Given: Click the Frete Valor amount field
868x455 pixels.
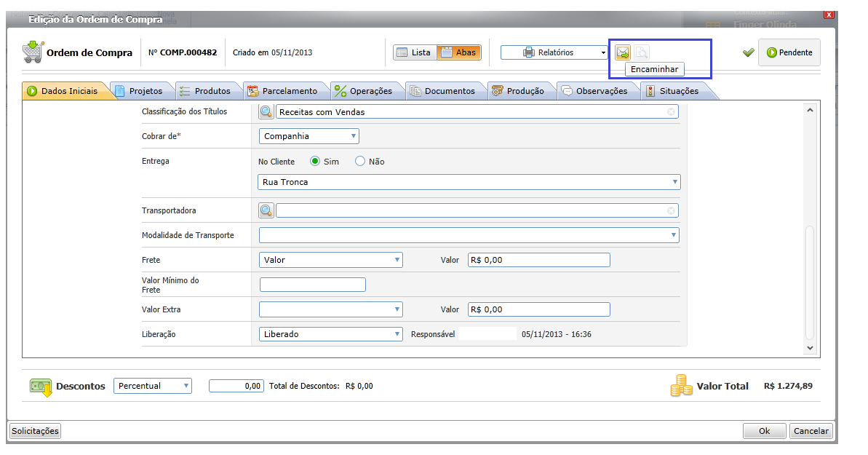Looking at the screenshot, I should click(x=539, y=260).
